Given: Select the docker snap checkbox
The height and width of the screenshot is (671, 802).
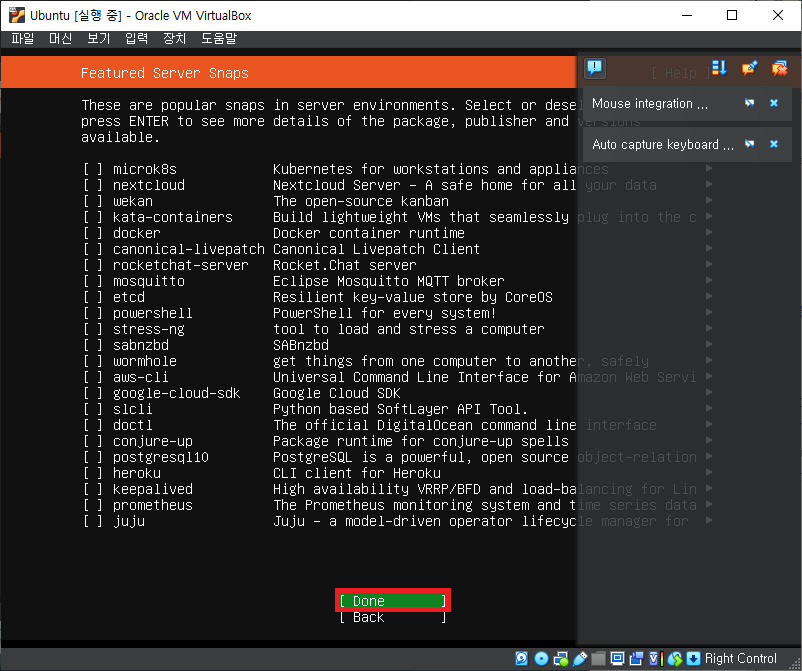Looking at the screenshot, I should click(93, 233).
